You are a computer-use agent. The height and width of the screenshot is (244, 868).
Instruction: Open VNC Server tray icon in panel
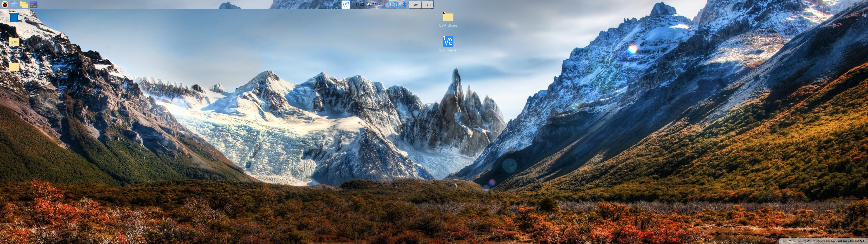(346, 5)
